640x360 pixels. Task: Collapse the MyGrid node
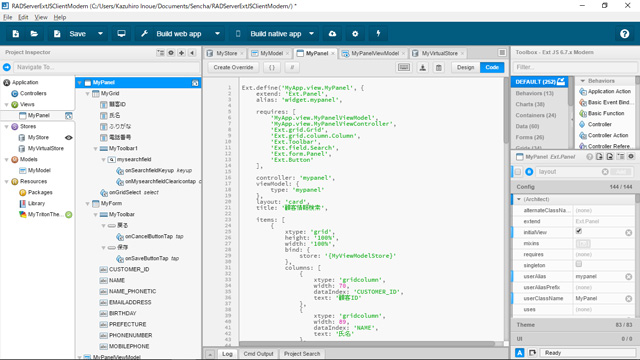87,94
